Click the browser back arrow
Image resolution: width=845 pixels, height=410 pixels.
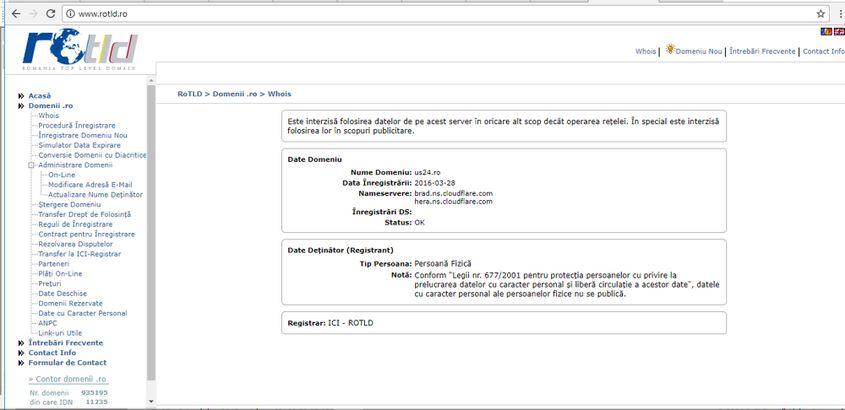tap(11, 14)
